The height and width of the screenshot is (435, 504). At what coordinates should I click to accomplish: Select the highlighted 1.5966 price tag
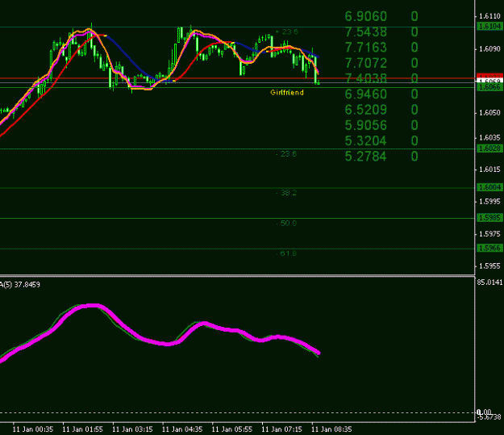point(489,248)
